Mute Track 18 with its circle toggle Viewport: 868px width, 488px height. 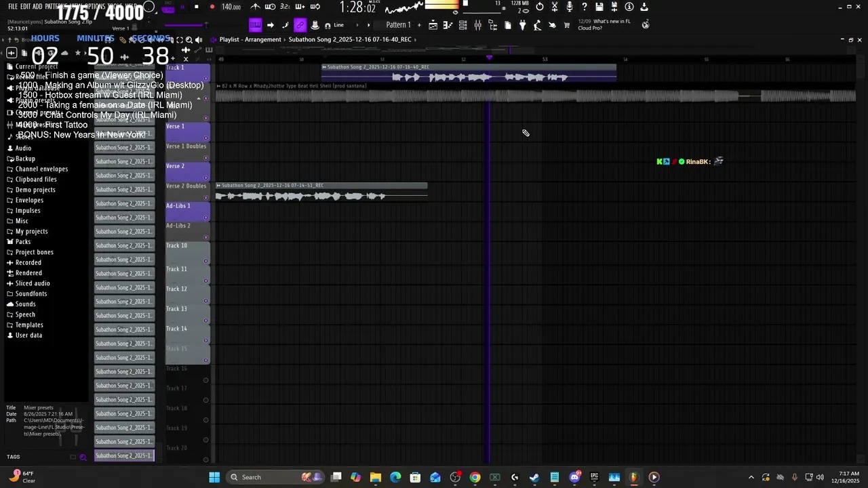click(205, 420)
